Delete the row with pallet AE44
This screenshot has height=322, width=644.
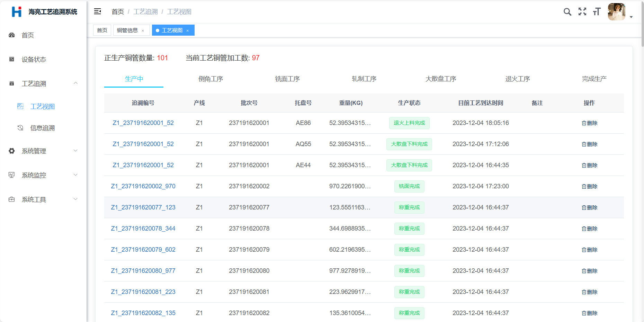(x=589, y=166)
